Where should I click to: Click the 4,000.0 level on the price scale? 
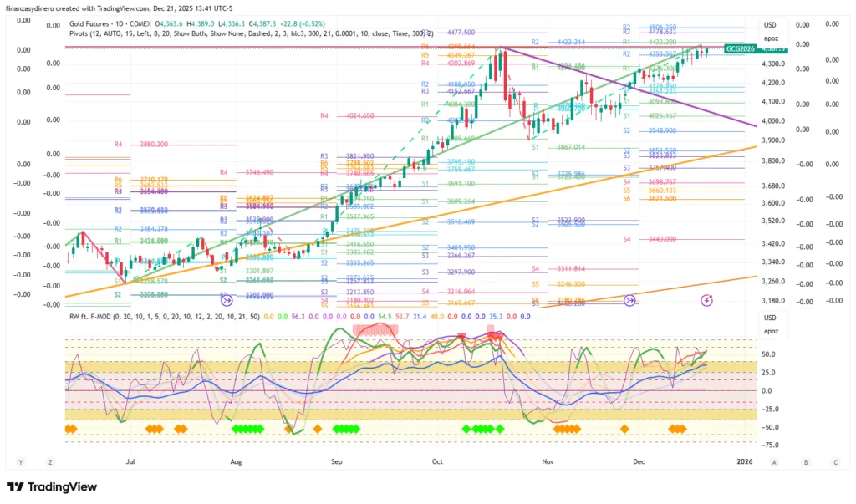774,121
